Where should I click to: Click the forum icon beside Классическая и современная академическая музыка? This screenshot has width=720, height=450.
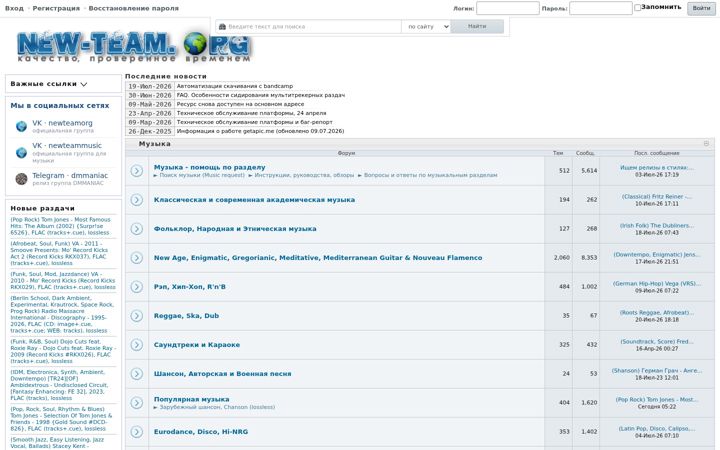tap(136, 200)
